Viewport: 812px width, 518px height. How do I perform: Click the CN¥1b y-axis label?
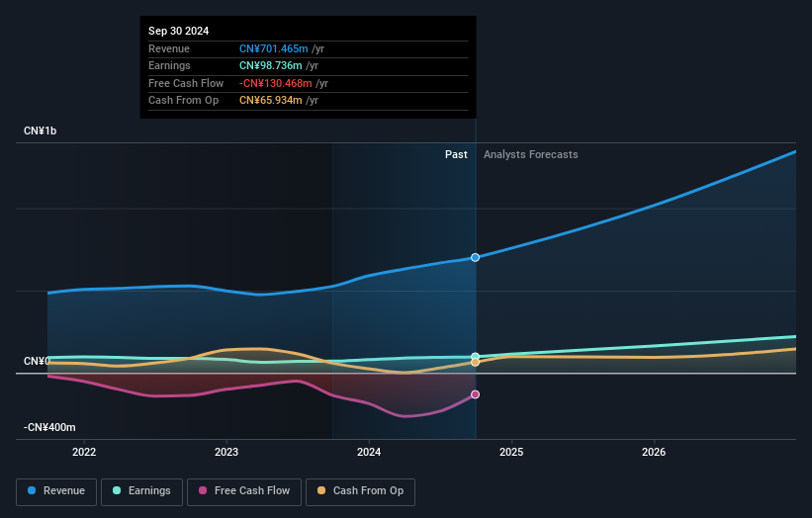pyautogui.click(x=40, y=130)
